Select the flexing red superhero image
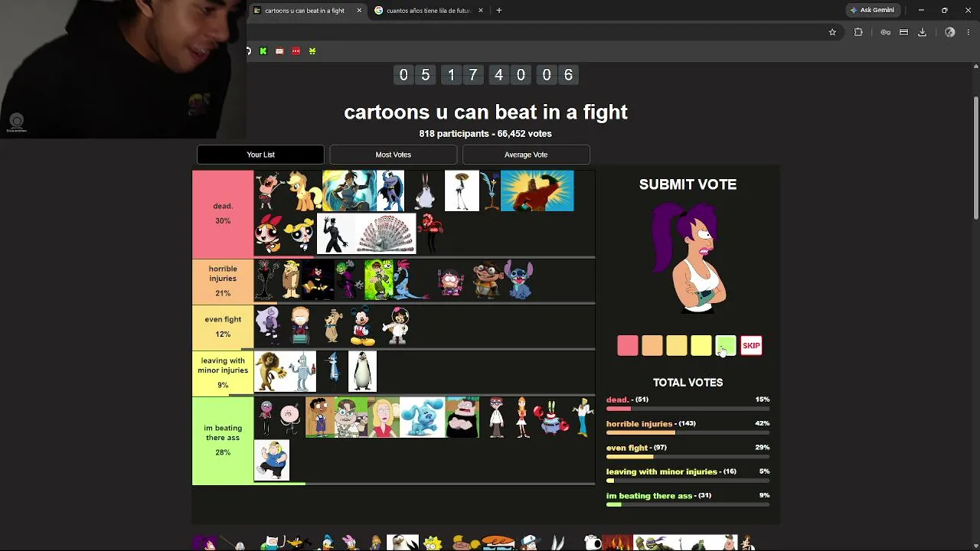This screenshot has width=980, height=551. point(537,191)
